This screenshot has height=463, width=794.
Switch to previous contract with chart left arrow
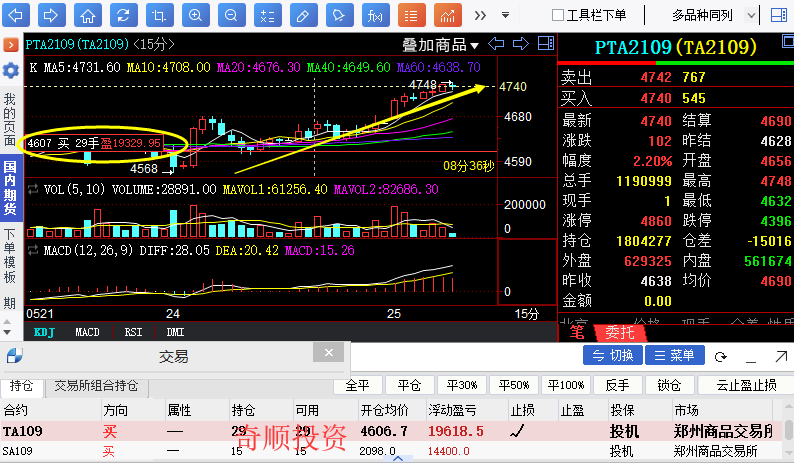click(496, 44)
